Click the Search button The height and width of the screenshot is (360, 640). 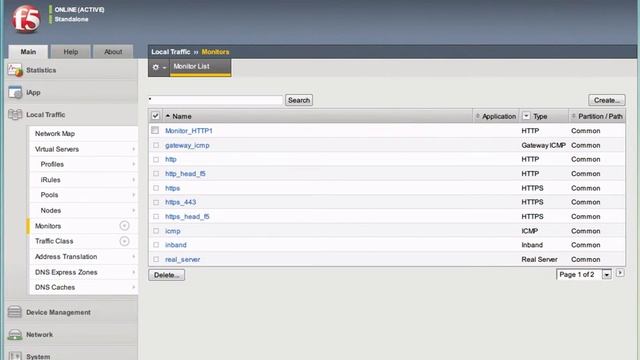[x=299, y=100]
